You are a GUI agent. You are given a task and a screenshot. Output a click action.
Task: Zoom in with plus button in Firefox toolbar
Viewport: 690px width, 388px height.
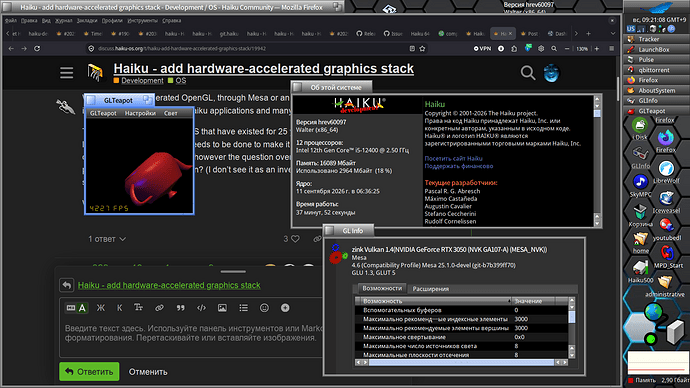coord(597,48)
